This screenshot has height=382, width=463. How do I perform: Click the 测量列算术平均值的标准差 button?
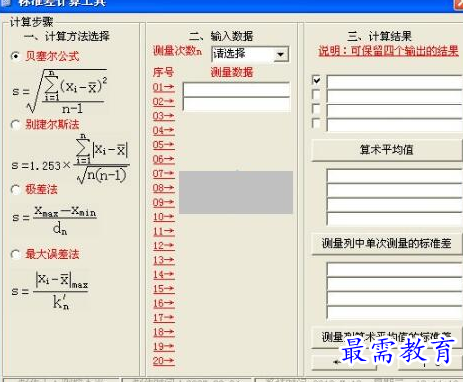coord(387,337)
